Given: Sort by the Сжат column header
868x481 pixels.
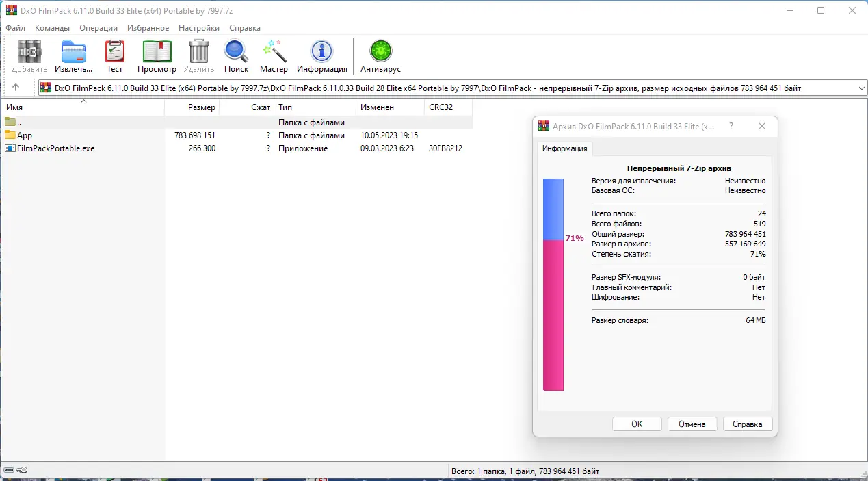Looking at the screenshot, I should [247, 107].
